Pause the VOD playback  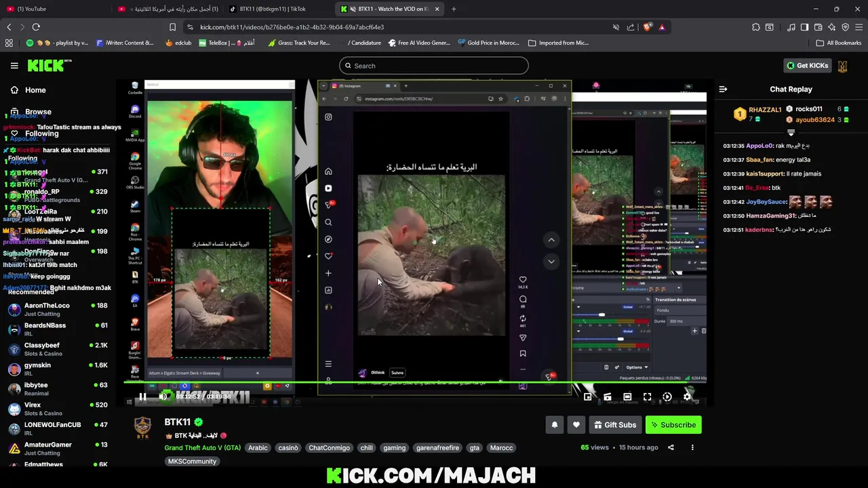pos(142,396)
